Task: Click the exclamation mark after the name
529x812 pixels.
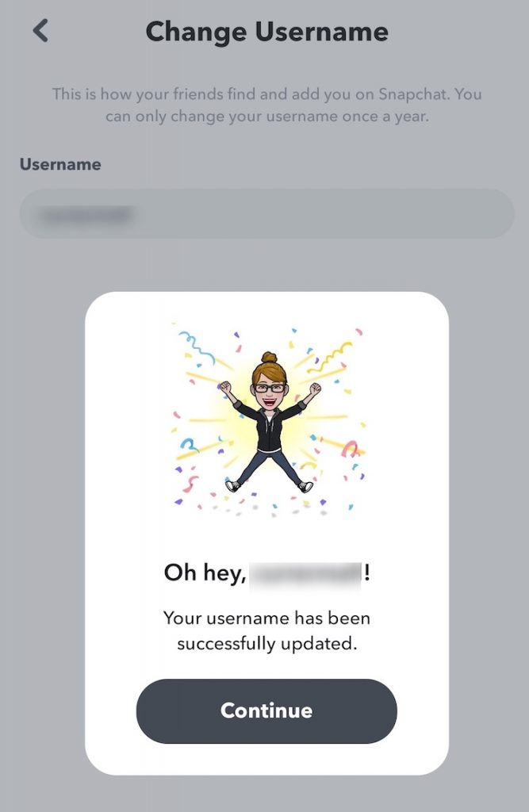Action: point(367,573)
